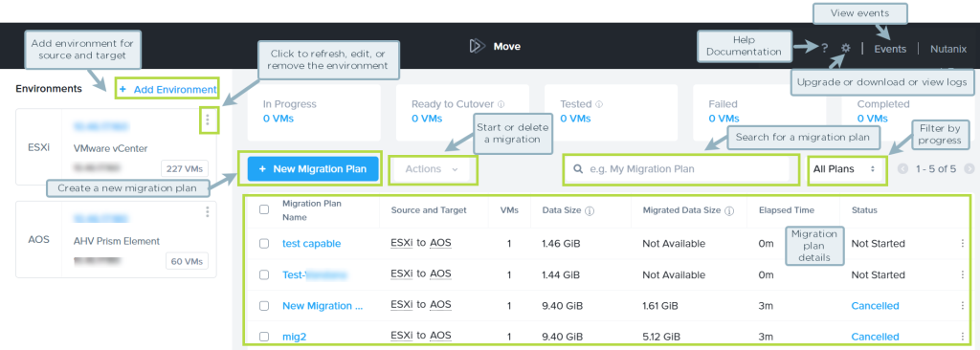This screenshot has height=350, width=980.
Task: Check the mig2 plan checkbox
Action: coord(264,337)
